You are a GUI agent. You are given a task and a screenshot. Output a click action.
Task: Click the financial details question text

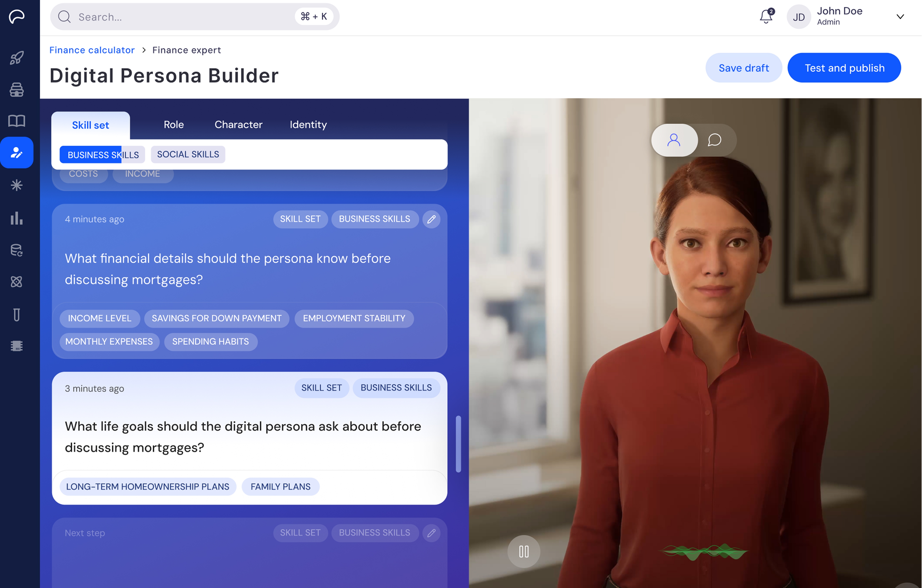(228, 269)
